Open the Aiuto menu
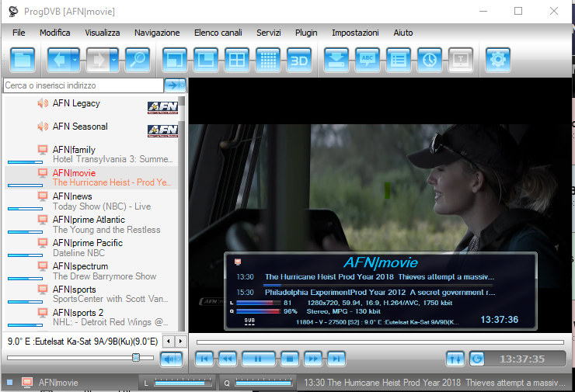This screenshot has width=575, height=392. (403, 33)
